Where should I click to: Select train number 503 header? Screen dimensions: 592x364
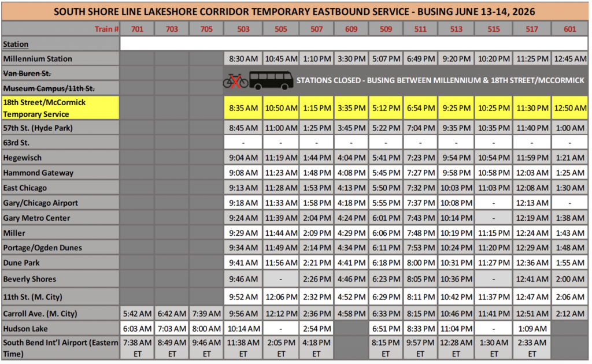pyautogui.click(x=243, y=29)
